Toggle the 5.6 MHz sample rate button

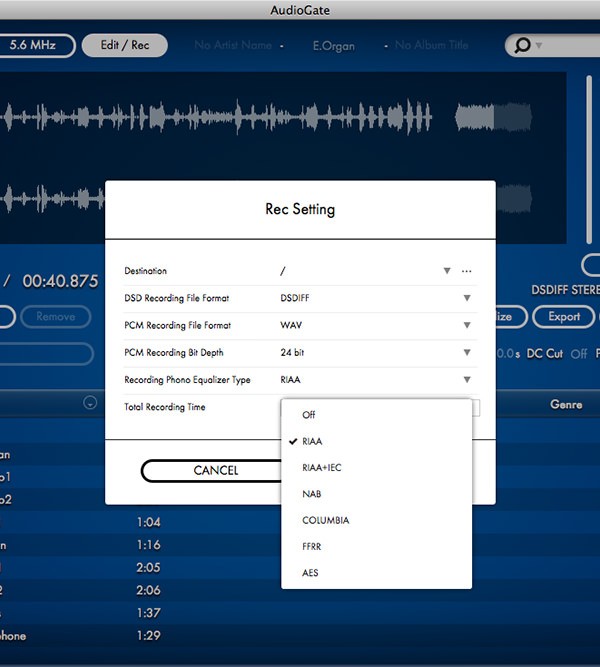pyautogui.click(x=37, y=46)
